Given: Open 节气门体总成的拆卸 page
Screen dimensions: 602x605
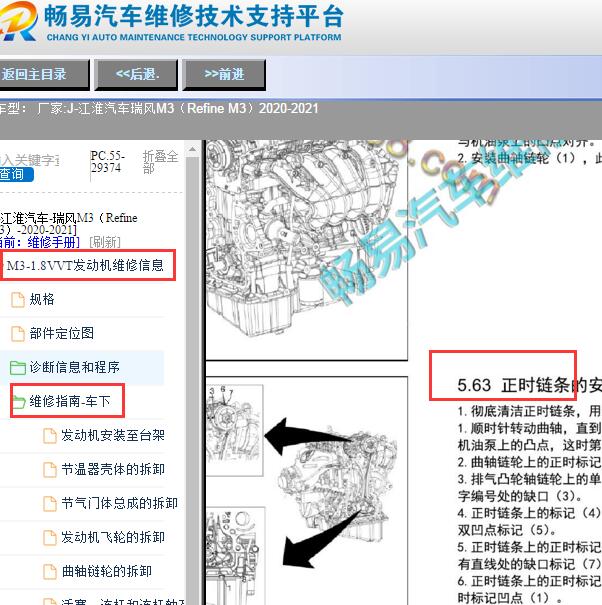Looking at the screenshot, I should [119, 503].
